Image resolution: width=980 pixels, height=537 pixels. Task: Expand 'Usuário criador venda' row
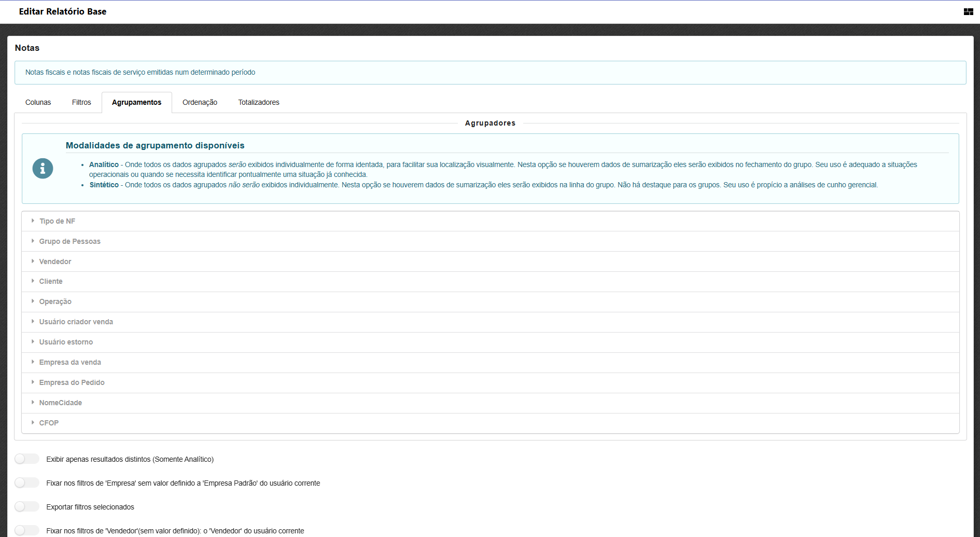tap(76, 322)
